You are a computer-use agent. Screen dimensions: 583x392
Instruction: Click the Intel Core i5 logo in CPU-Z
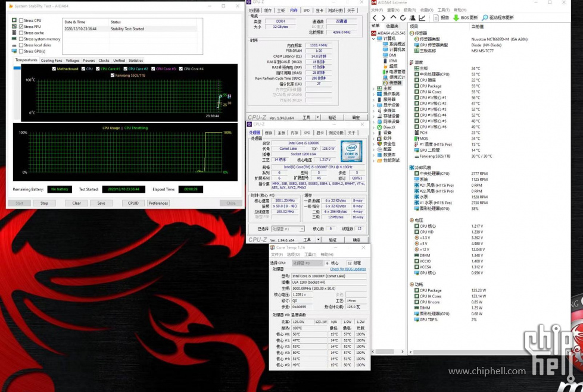pos(351,151)
